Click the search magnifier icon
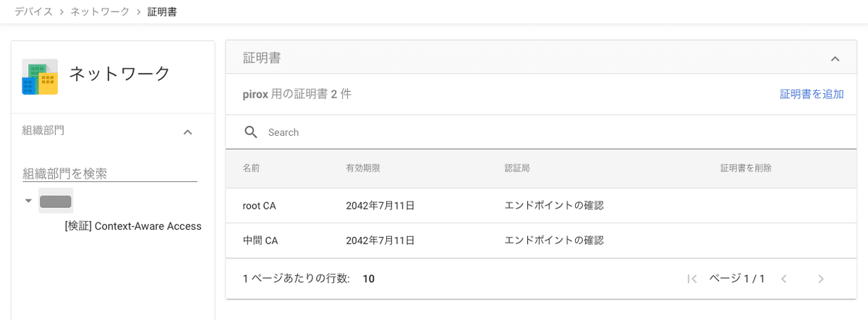Viewport: 868px width, 320px height. [251, 132]
